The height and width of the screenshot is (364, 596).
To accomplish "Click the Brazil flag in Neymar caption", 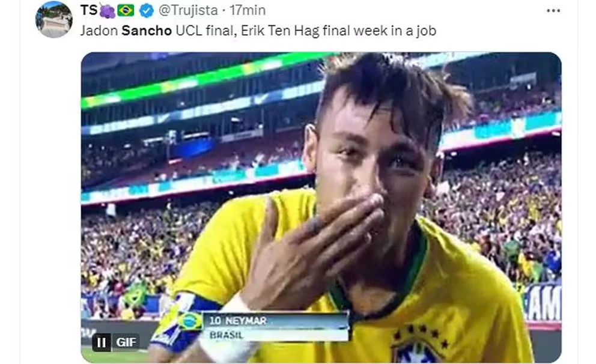I will point(190,321).
